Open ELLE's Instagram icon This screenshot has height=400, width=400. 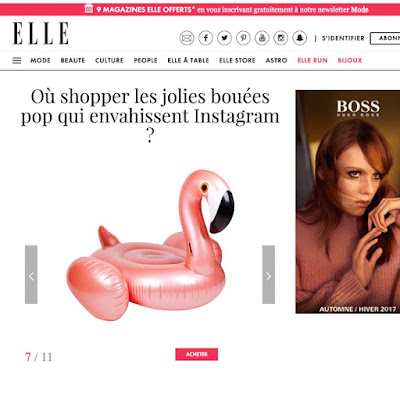coord(281,38)
